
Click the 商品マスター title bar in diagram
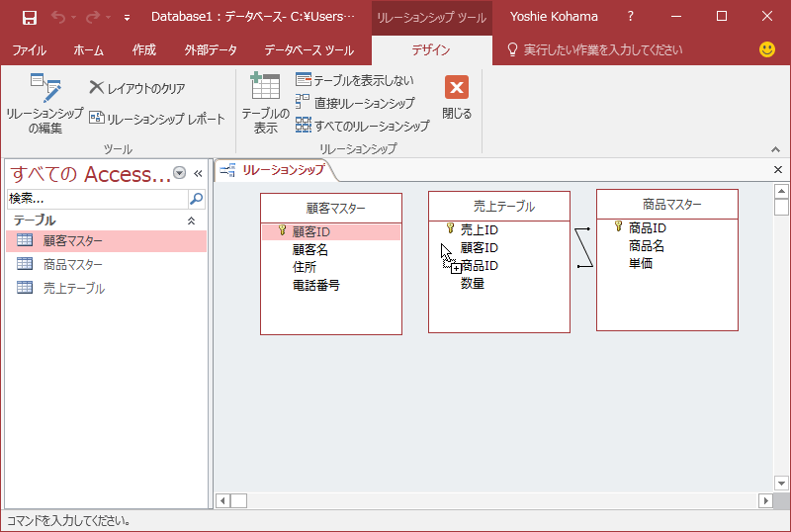point(667,205)
